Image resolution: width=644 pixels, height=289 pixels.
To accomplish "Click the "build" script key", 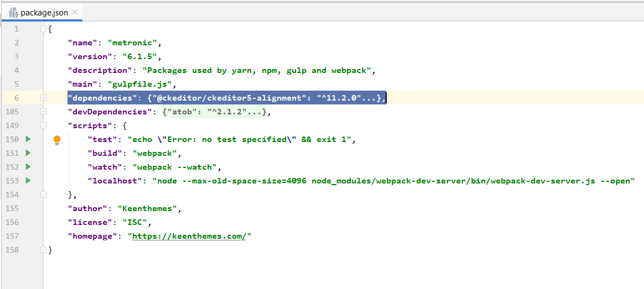I will click(x=106, y=153).
